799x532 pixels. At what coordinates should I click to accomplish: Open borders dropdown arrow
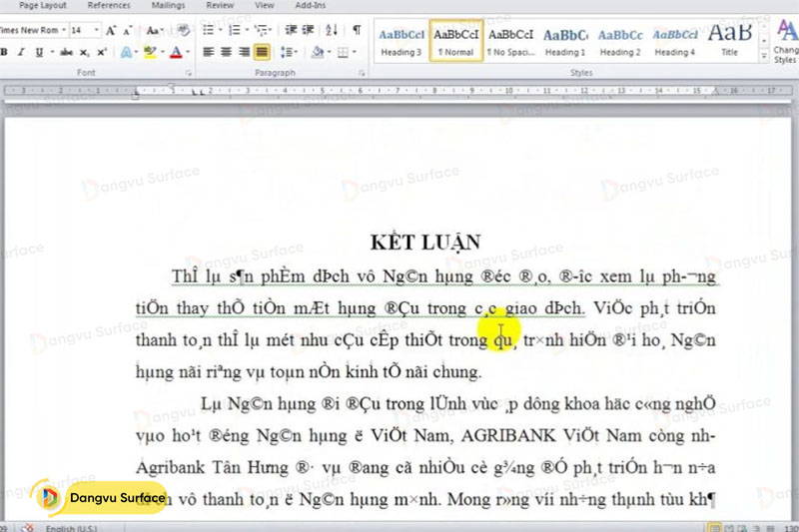355,52
